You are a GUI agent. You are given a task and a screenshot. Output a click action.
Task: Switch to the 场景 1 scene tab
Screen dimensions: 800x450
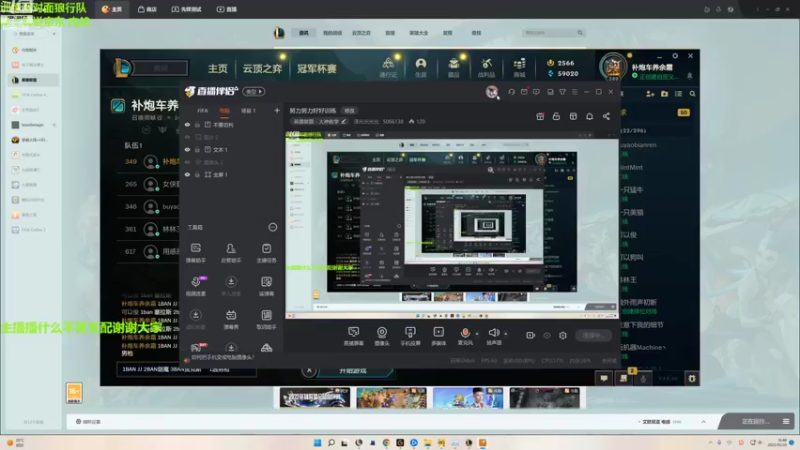click(x=248, y=111)
